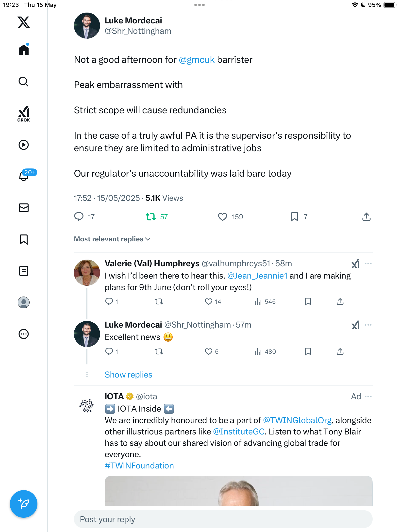This screenshot has height=532, width=399.
Task: Open the video play icon in sidebar
Action: (x=24, y=145)
